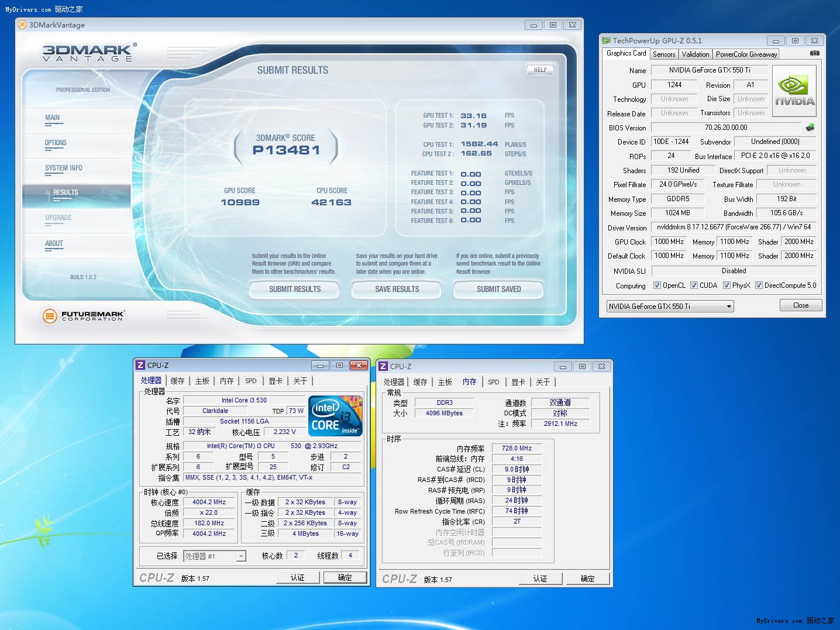The height and width of the screenshot is (630, 840).
Task: Click the GPU-Z title bar icon
Action: [607, 40]
